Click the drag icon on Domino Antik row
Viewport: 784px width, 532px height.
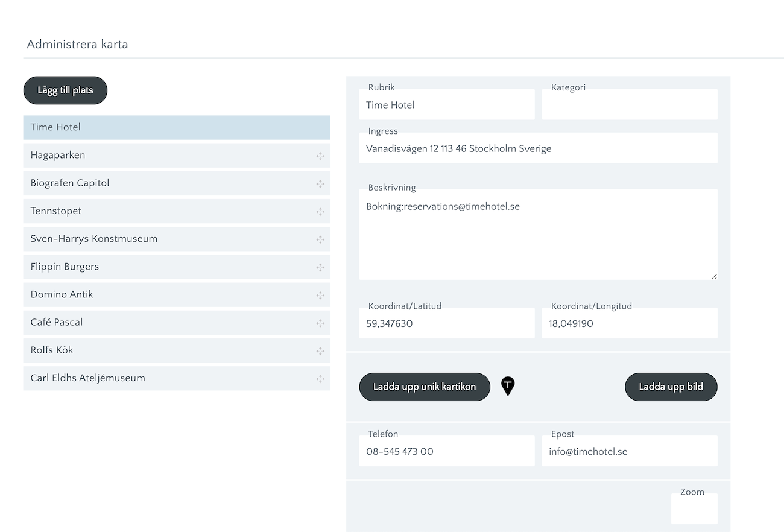[x=320, y=295]
